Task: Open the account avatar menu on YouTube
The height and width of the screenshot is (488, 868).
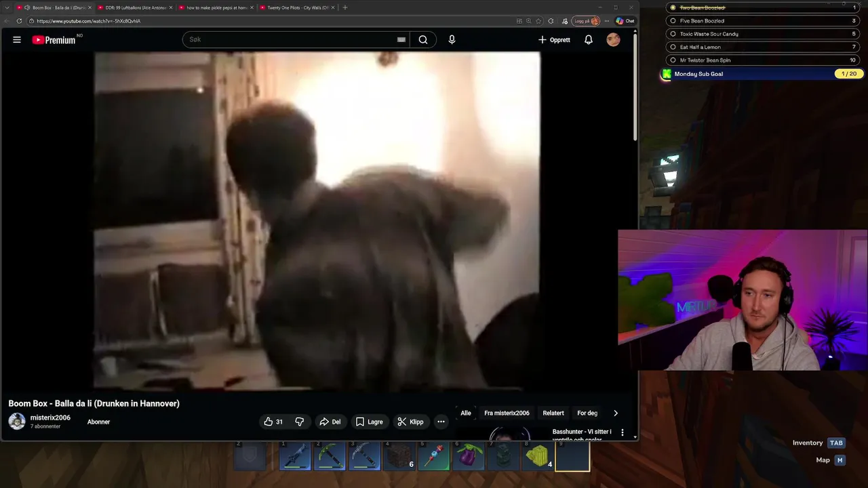Action: click(x=613, y=40)
